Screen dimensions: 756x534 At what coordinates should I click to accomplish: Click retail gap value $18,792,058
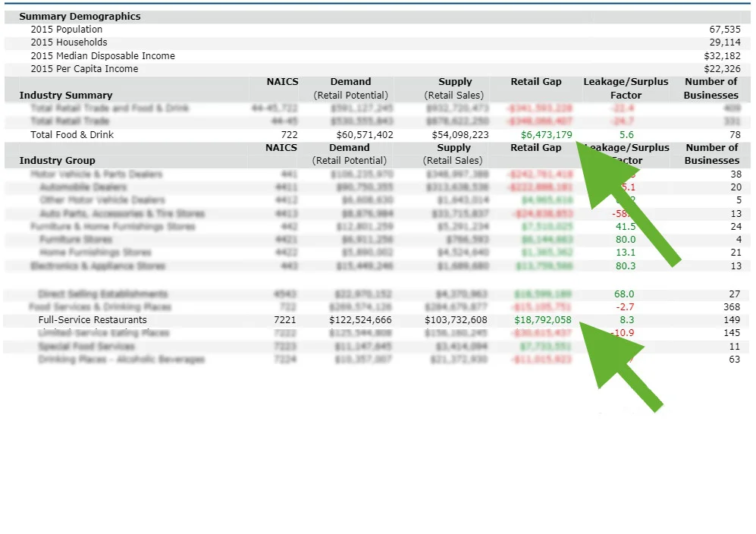coord(543,320)
